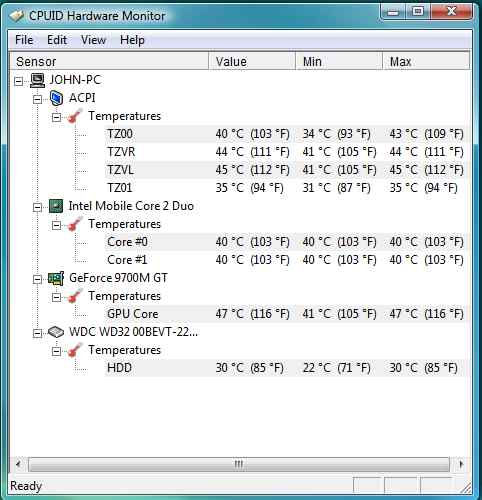Open the Help menu
The width and height of the screenshot is (482, 500).
click(132, 40)
